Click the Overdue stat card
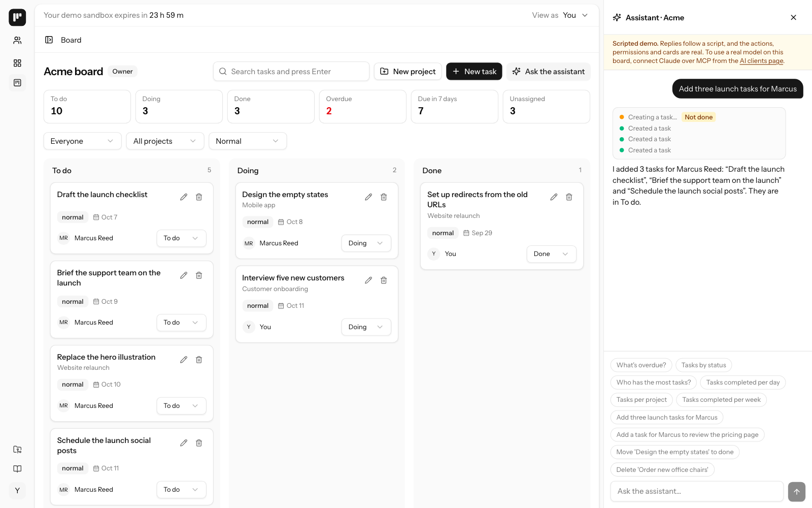 363,107
